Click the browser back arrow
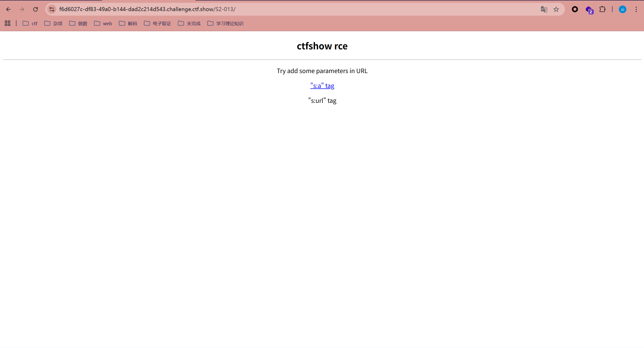This screenshot has height=348, width=644. (x=8, y=9)
